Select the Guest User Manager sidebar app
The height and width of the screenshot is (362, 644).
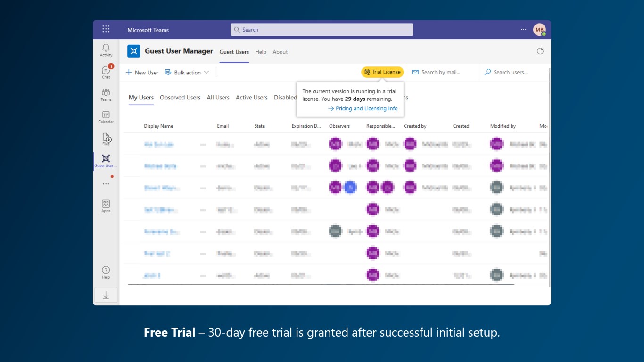106,161
